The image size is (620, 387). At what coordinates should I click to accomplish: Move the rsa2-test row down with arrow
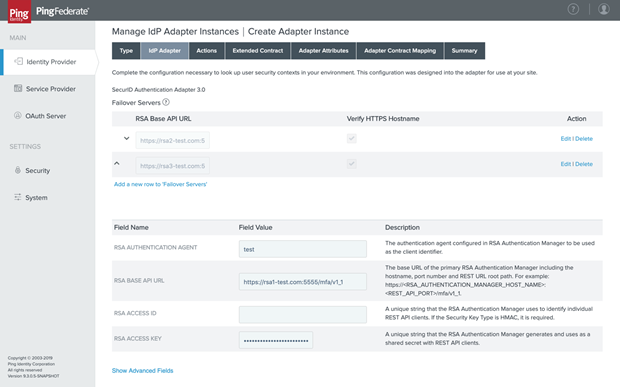pyautogui.click(x=127, y=138)
